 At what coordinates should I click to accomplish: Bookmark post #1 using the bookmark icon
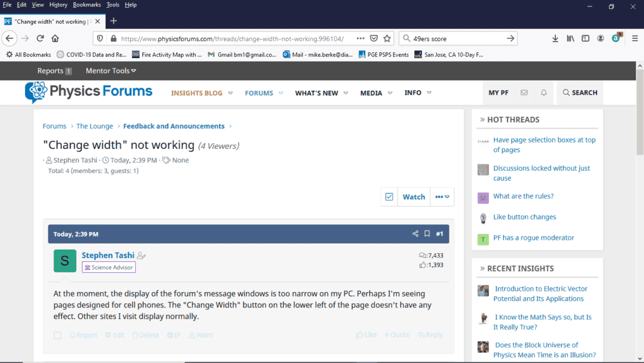coord(427,234)
